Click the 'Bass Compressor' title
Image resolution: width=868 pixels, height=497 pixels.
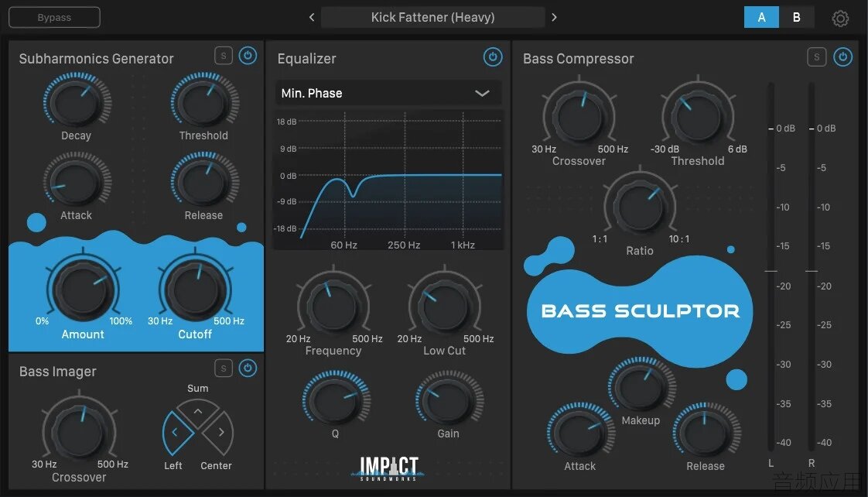pyautogui.click(x=579, y=59)
